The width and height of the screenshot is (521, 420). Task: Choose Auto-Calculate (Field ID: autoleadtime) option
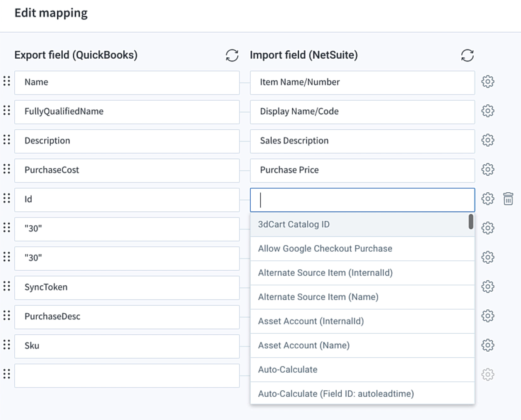(x=362, y=394)
